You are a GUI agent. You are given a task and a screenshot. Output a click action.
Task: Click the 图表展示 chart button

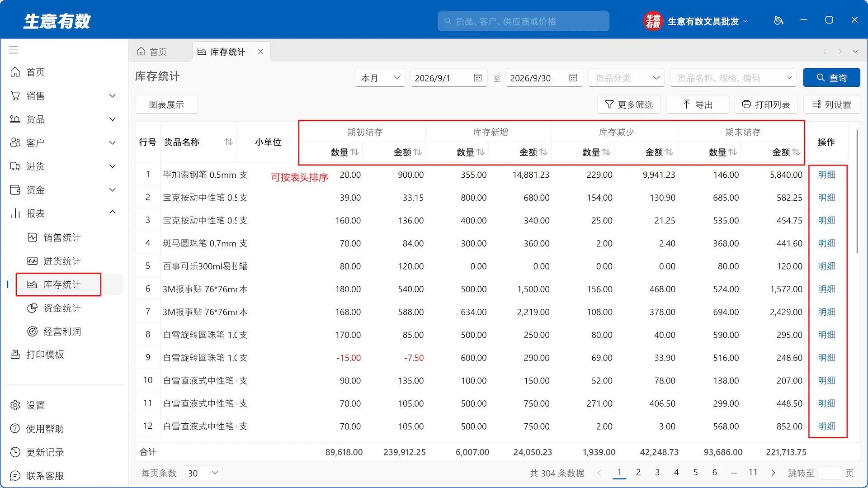click(x=166, y=104)
